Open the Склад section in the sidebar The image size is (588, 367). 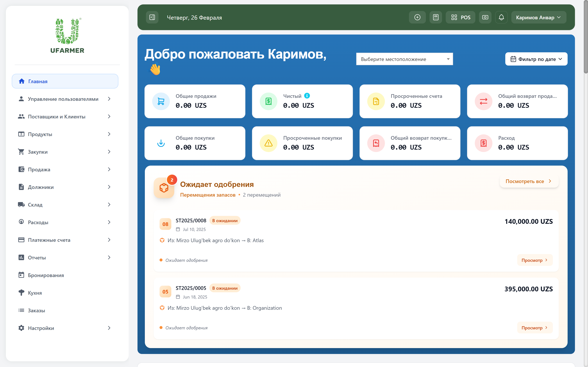35,205
